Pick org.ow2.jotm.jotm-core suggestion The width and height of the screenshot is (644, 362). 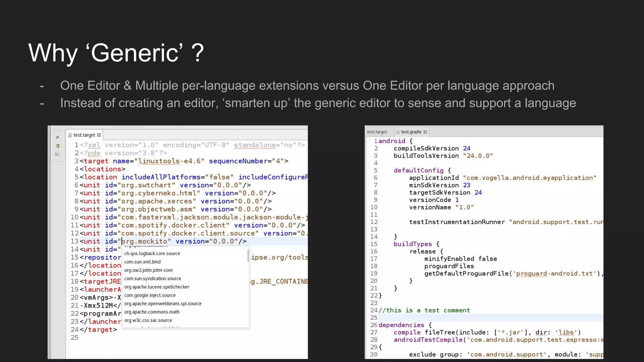point(148,270)
